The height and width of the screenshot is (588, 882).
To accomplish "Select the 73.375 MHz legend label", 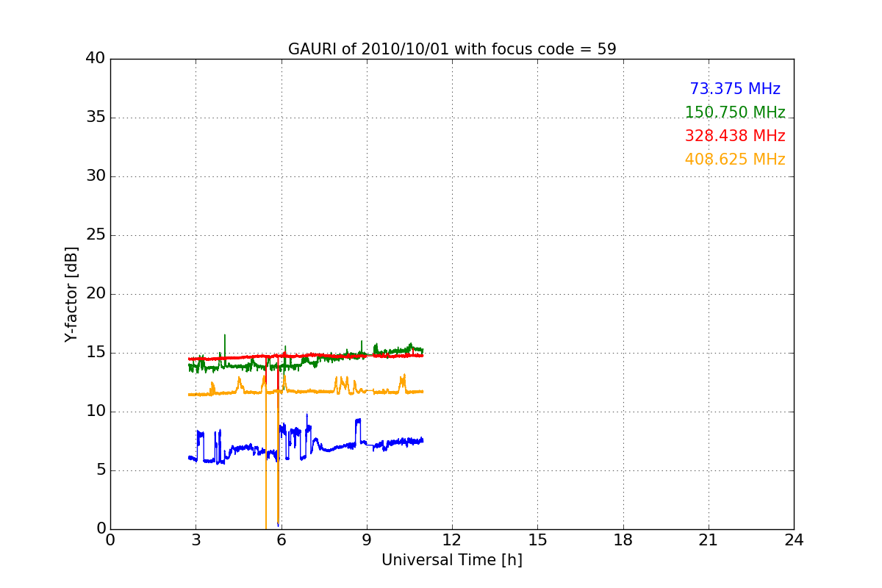I will pos(735,89).
